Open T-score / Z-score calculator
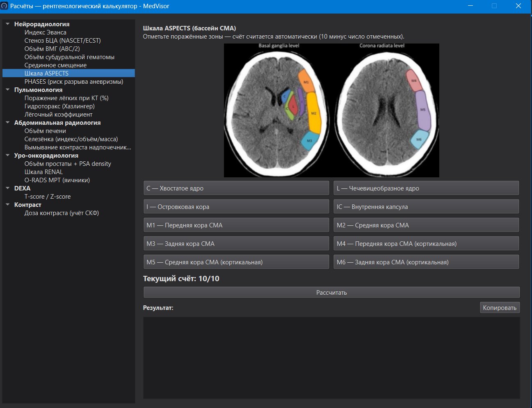532x408 pixels. 48,197
